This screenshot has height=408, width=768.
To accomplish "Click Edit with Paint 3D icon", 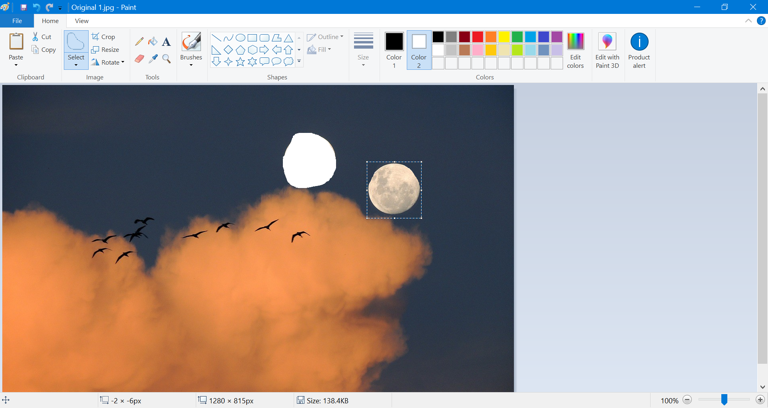I will (607, 49).
